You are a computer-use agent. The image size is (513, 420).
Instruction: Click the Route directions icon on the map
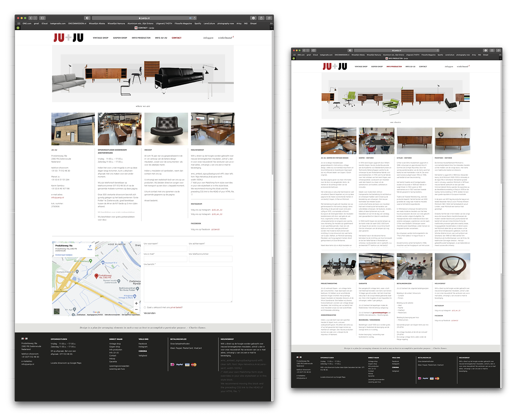point(90,247)
